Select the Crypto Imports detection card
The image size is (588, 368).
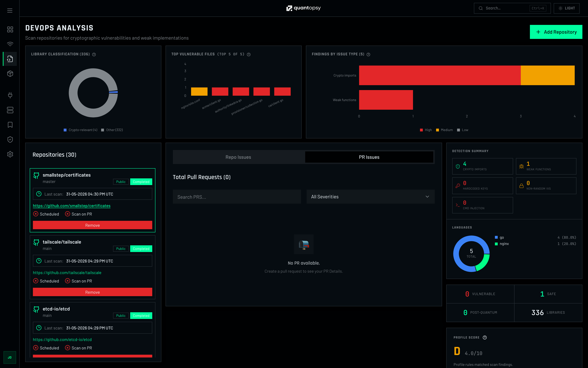pyautogui.click(x=482, y=166)
